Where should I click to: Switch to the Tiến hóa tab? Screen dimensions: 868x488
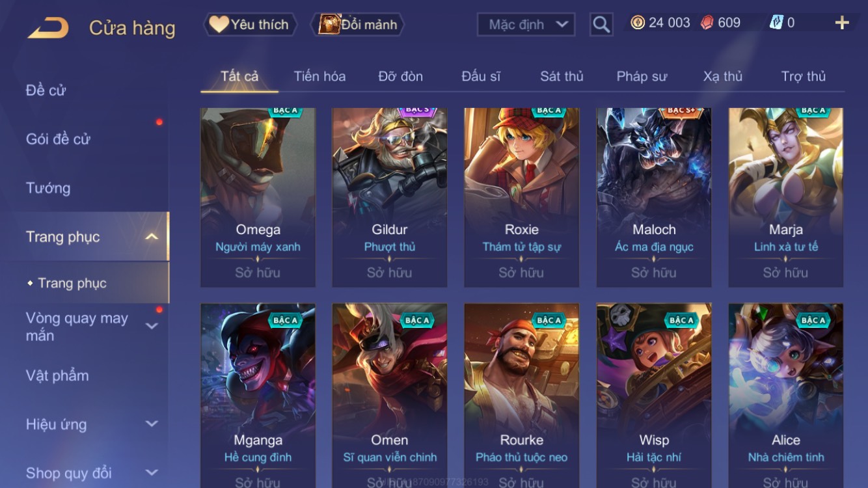[x=319, y=76]
